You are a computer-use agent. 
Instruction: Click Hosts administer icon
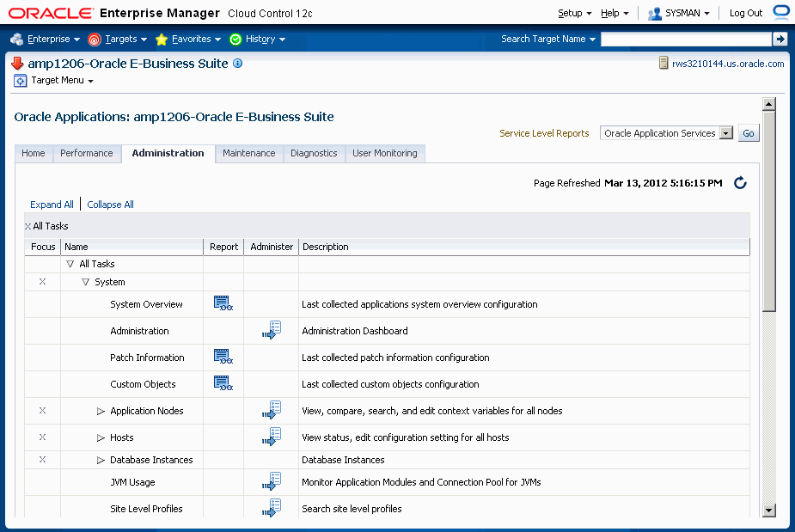272,437
